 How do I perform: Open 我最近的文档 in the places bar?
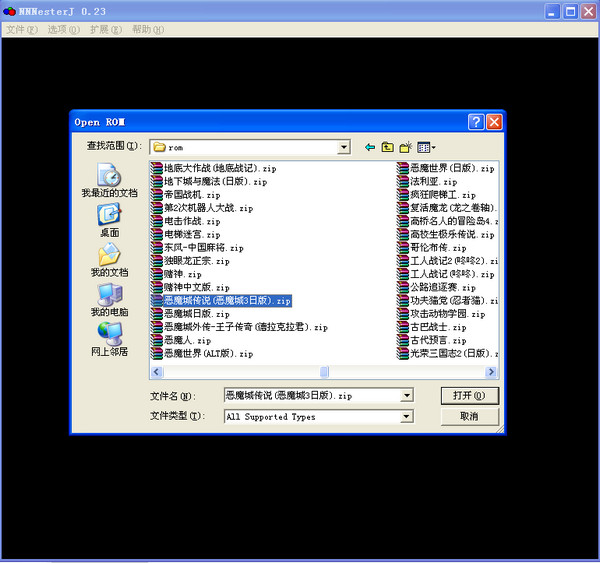(x=109, y=181)
